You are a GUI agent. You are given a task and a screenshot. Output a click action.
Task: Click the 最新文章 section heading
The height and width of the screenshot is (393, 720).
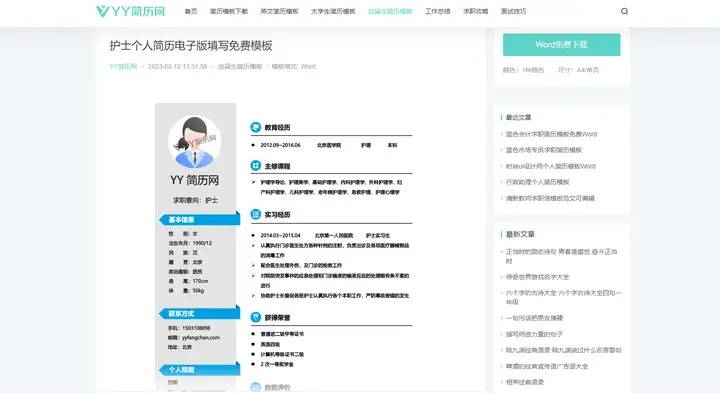pos(520,235)
